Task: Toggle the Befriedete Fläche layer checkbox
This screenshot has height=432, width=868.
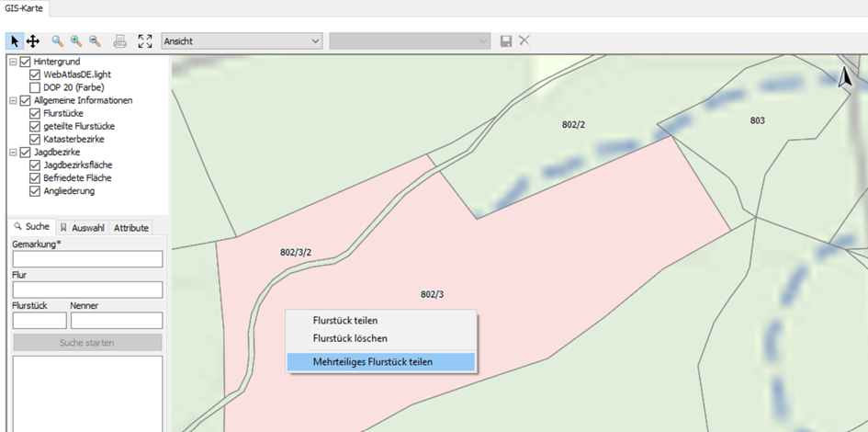Action: pos(35,178)
